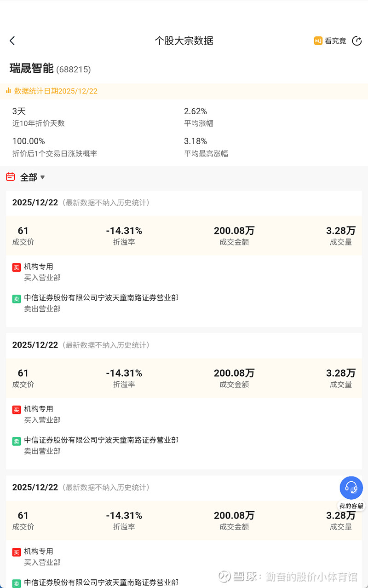Click the refresh icon at top right
This screenshot has width=368, height=588.
click(x=356, y=41)
